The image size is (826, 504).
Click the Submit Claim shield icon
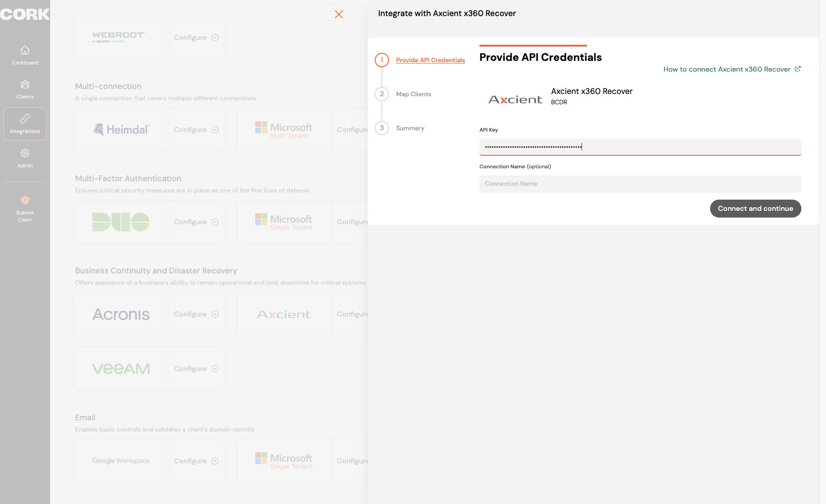point(25,200)
